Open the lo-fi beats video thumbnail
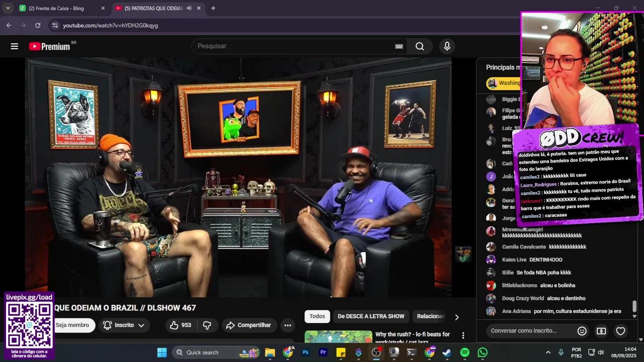Image resolution: width=644 pixels, height=362 pixels. (338, 337)
